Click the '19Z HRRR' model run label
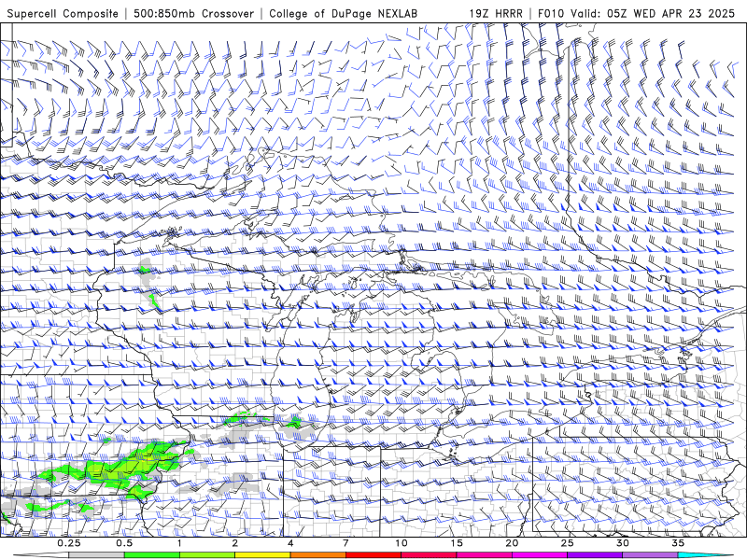The image size is (747, 560). pos(496,13)
